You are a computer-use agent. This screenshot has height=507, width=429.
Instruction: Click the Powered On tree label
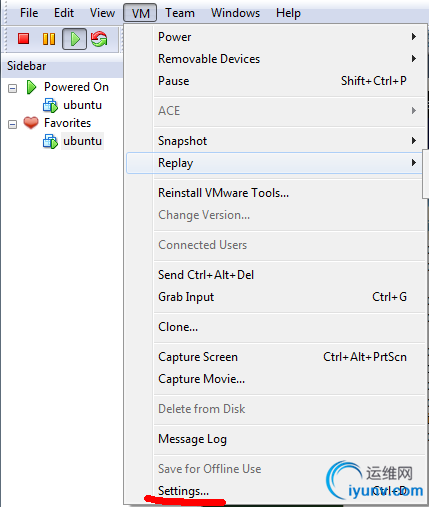pos(76,87)
